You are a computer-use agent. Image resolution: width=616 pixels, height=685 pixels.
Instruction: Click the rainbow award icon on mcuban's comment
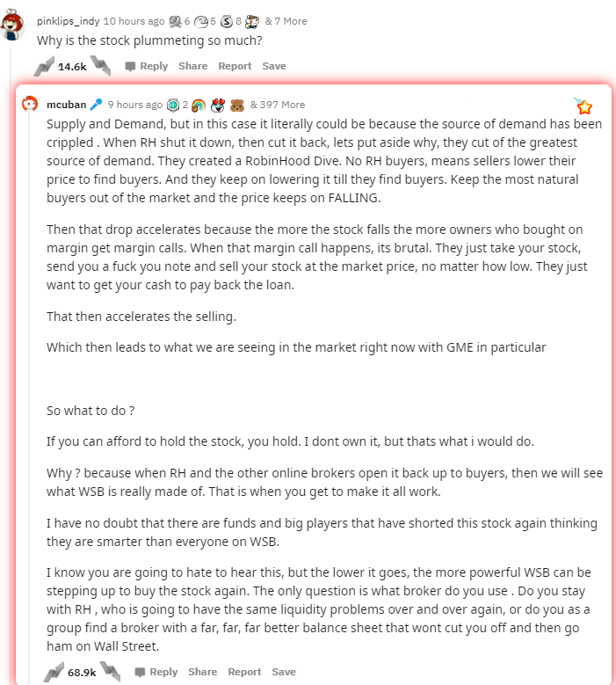click(x=199, y=105)
